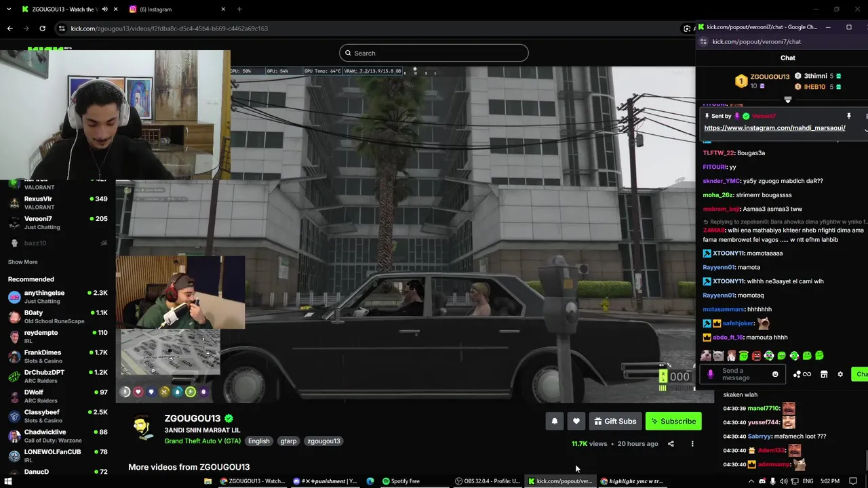
Task: Show hidden system tray icons
Action: click(751, 481)
